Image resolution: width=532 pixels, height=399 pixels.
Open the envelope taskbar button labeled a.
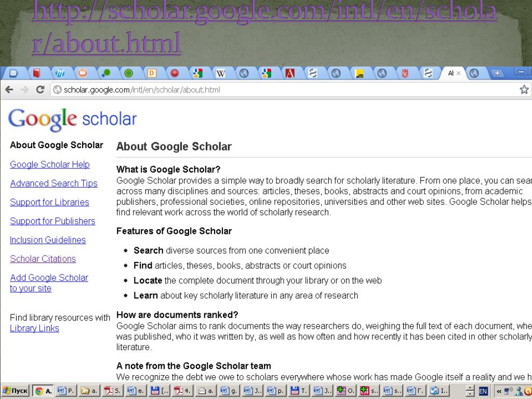click(x=205, y=391)
